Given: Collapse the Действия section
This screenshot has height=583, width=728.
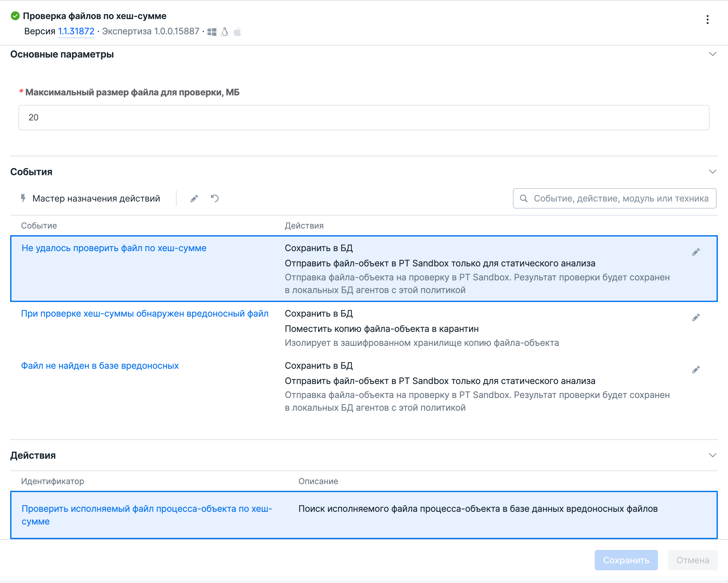Looking at the screenshot, I should [x=712, y=456].
